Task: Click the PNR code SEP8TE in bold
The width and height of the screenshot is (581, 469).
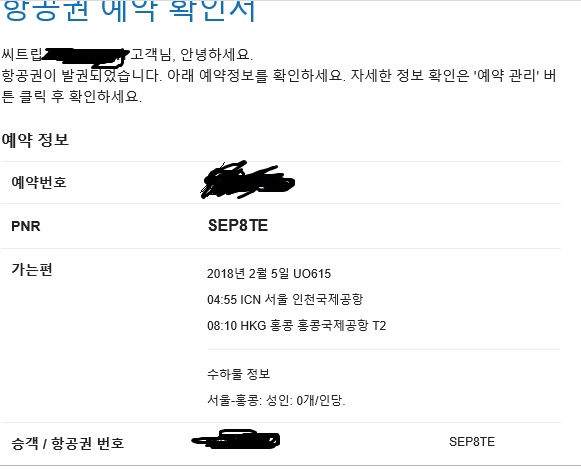Action: click(238, 226)
